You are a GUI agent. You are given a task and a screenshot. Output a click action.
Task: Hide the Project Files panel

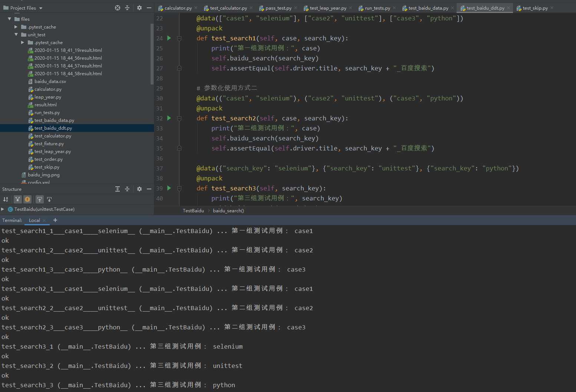[149, 8]
